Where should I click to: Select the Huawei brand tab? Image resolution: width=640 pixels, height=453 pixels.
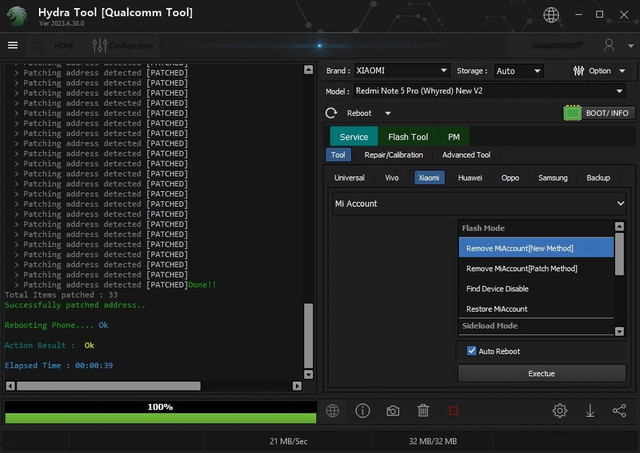click(470, 178)
